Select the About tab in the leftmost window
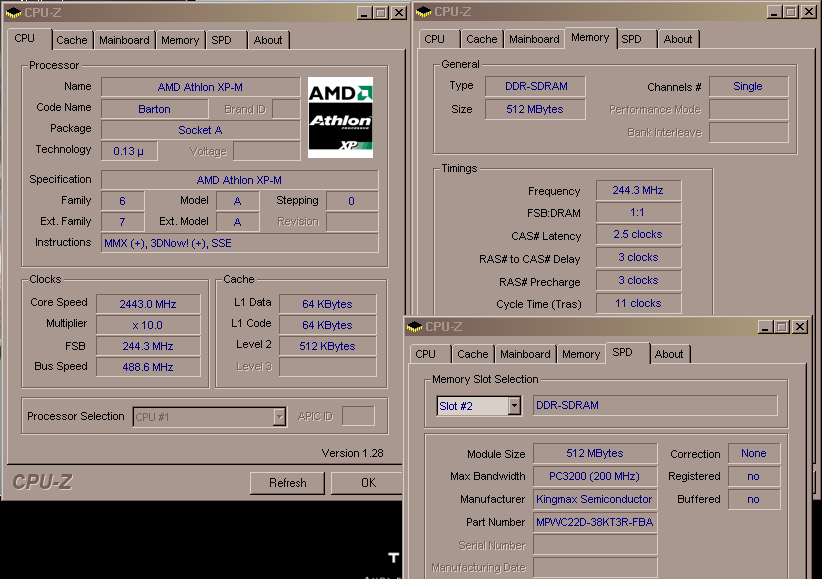 267,40
